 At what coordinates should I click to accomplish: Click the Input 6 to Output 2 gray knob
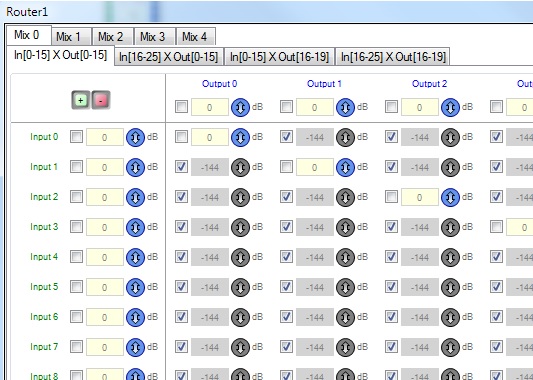click(x=450, y=317)
